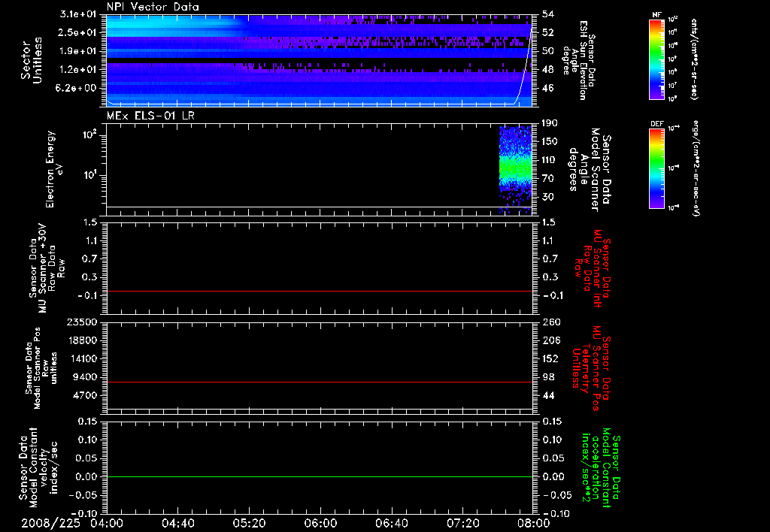This screenshot has height=532, width=770.
Task: Click the "06:00" time axis label
Action: pos(320,523)
